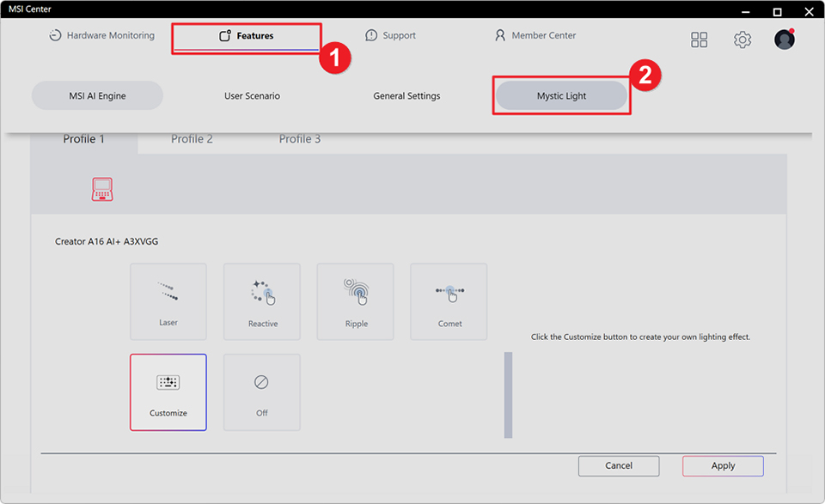Select the Laser lighting effect

(168, 301)
